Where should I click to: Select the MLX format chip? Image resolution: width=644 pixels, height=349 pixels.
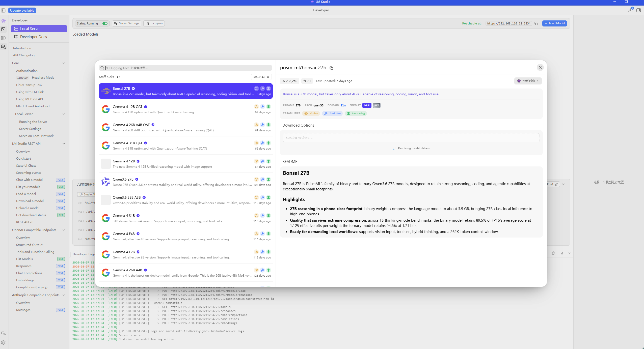coord(377,105)
